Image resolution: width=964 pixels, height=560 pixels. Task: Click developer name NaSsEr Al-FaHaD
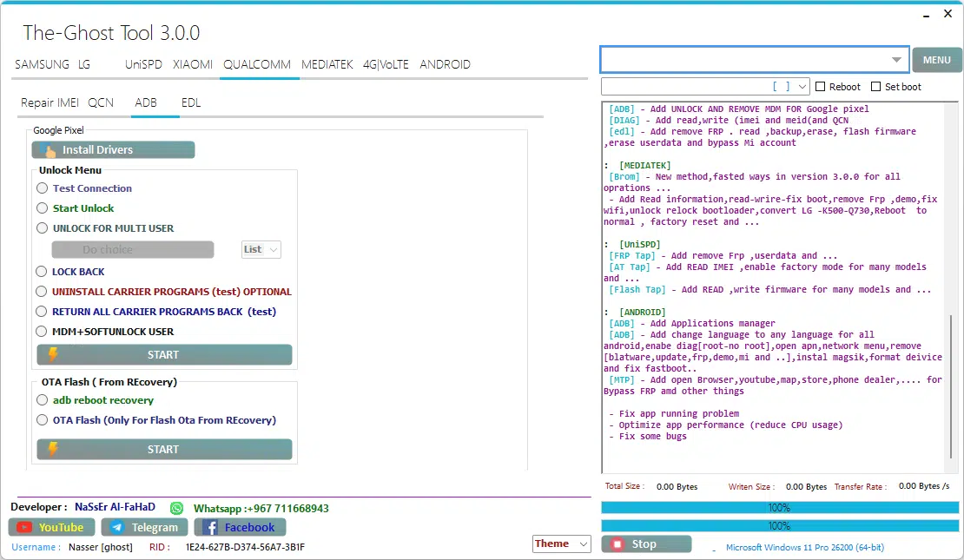point(115,507)
